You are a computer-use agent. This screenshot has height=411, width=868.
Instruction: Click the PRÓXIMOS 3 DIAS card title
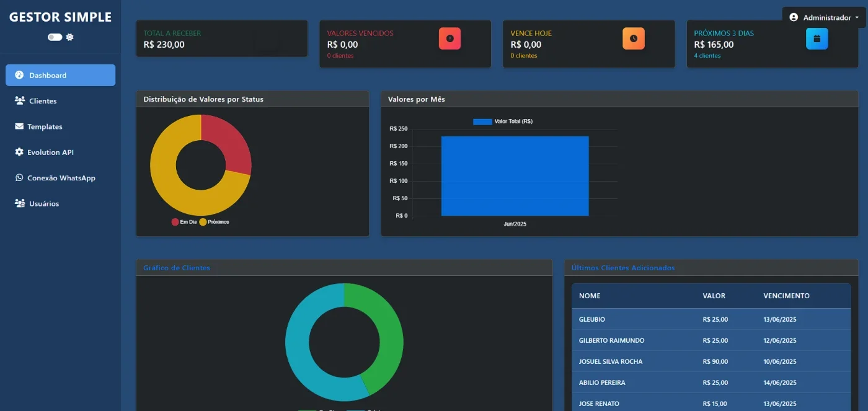pyautogui.click(x=724, y=33)
